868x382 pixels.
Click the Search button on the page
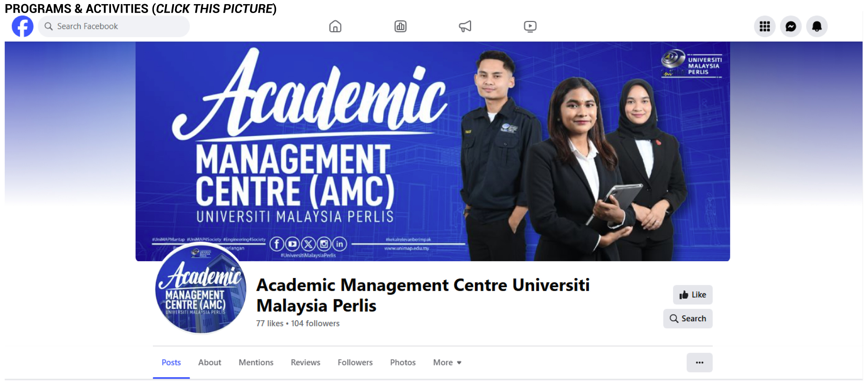point(688,319)
